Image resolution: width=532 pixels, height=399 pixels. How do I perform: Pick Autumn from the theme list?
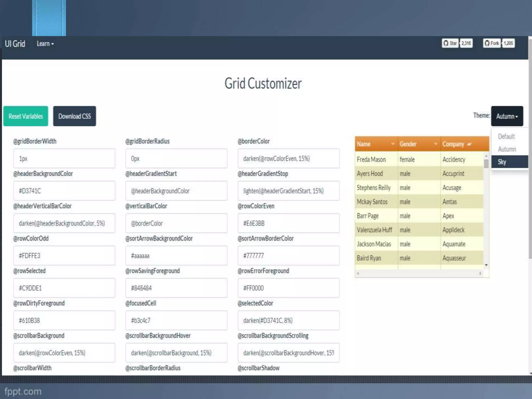507,149
